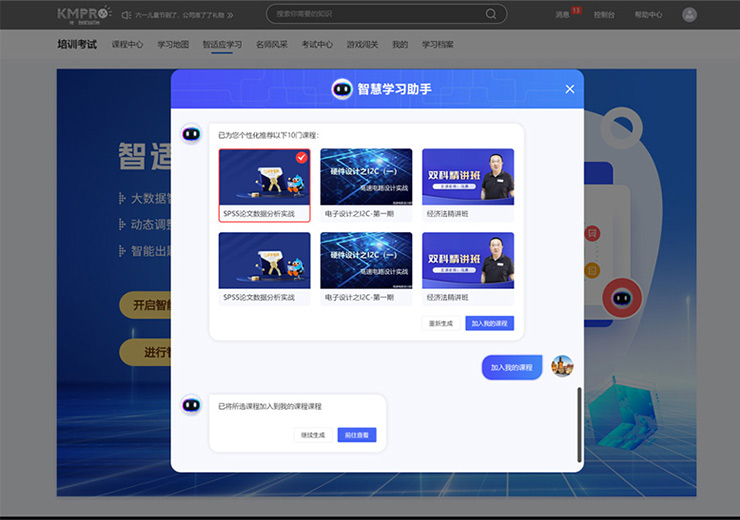Open the 游戏闯关 tab
Screen dimensions: 740x520
coord(362,44)
